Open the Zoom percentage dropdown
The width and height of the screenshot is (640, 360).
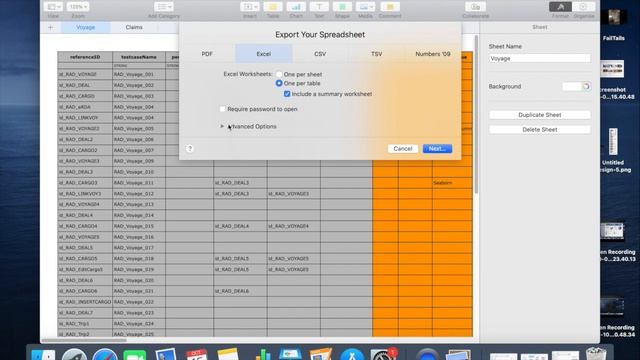click(x=78, y=7)
